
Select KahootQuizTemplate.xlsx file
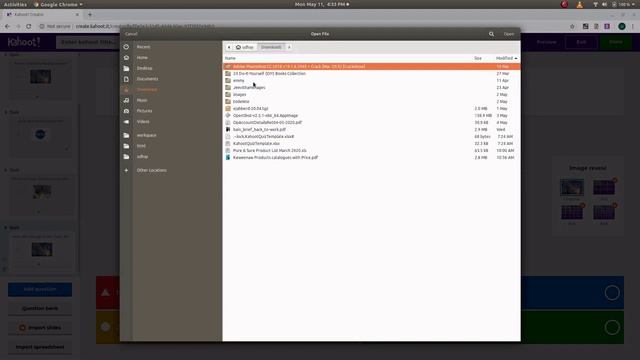click(x=371, y=144)
